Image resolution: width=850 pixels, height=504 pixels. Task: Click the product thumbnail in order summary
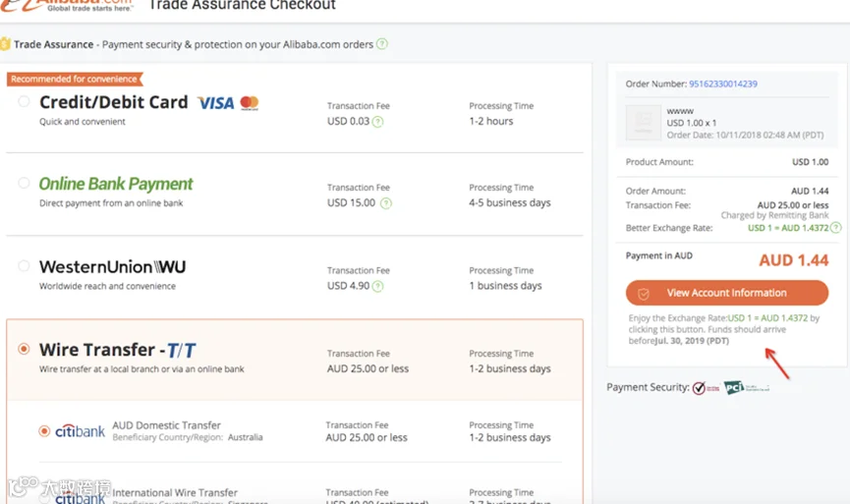(644, 123)
